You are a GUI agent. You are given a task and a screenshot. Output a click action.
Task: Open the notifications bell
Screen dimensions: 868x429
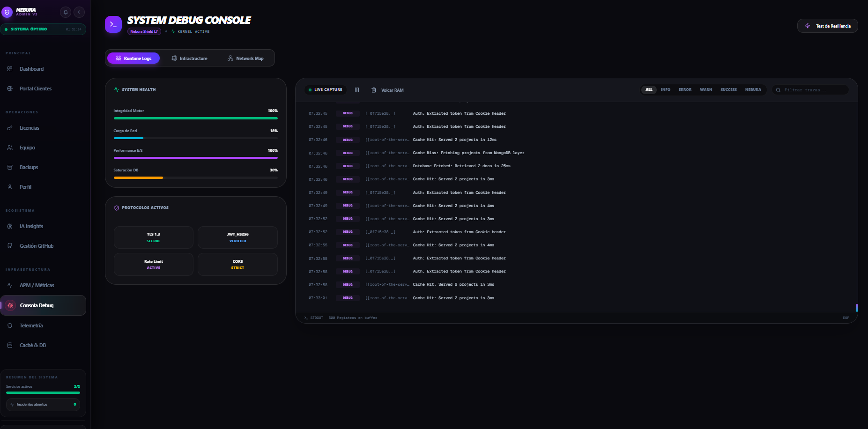pos(66,12)
